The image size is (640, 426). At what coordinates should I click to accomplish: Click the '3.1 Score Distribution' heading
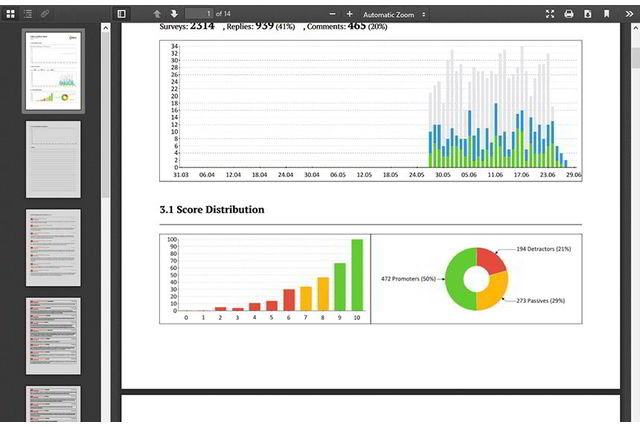point(212,210)
